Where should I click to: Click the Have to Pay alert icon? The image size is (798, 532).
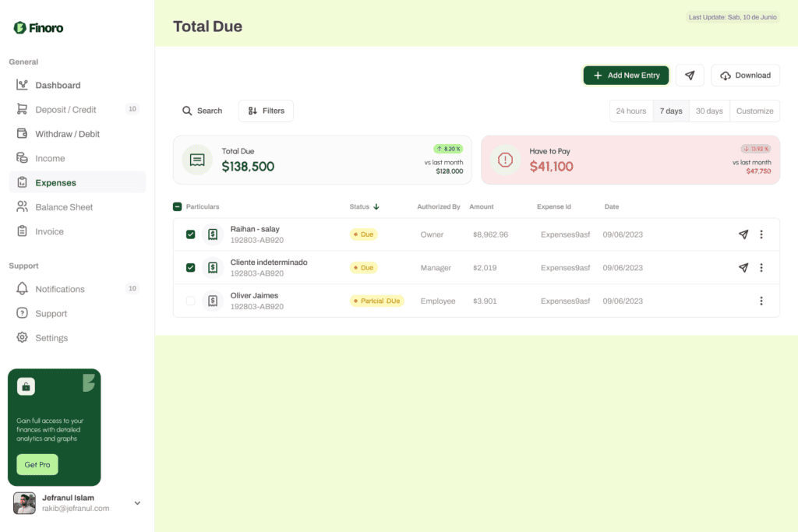click(x=506, y=160)
